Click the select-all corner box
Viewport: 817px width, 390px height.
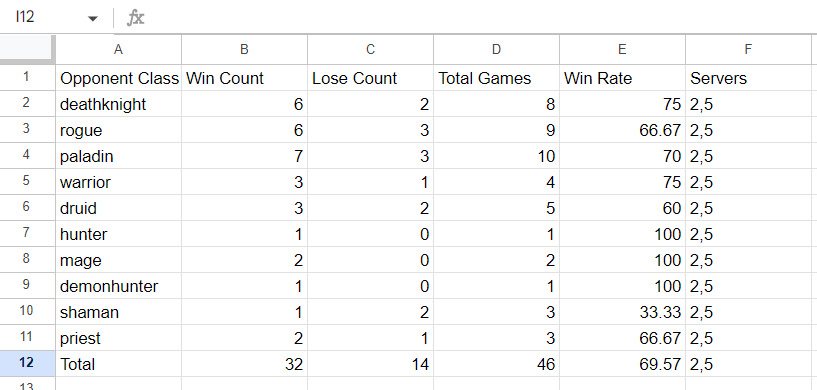pos(28,50)
